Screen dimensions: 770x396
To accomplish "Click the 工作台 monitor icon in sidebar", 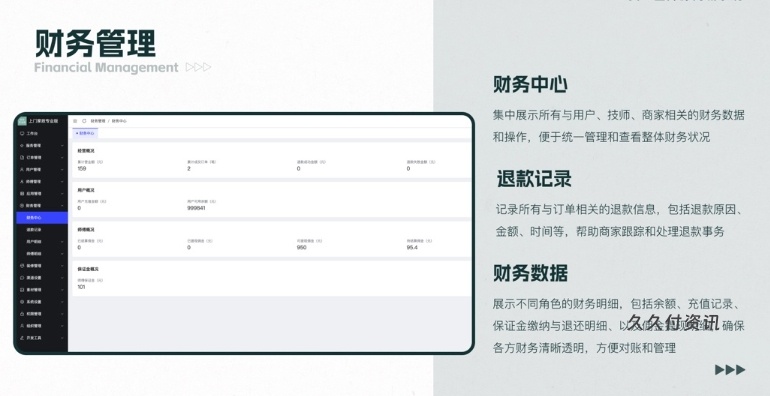I will pos(22,133).
